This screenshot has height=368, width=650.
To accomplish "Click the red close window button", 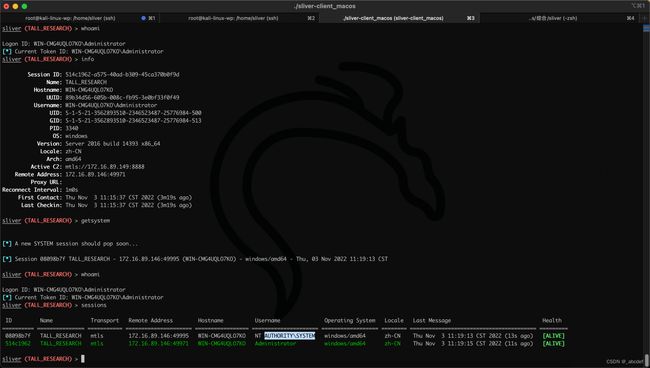I will pos(6,6).
